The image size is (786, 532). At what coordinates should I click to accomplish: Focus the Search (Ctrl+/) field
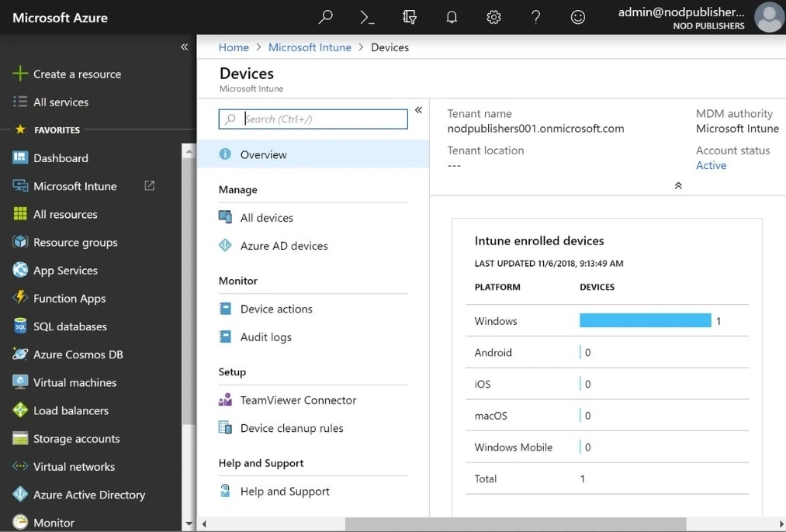click(313, 119)
